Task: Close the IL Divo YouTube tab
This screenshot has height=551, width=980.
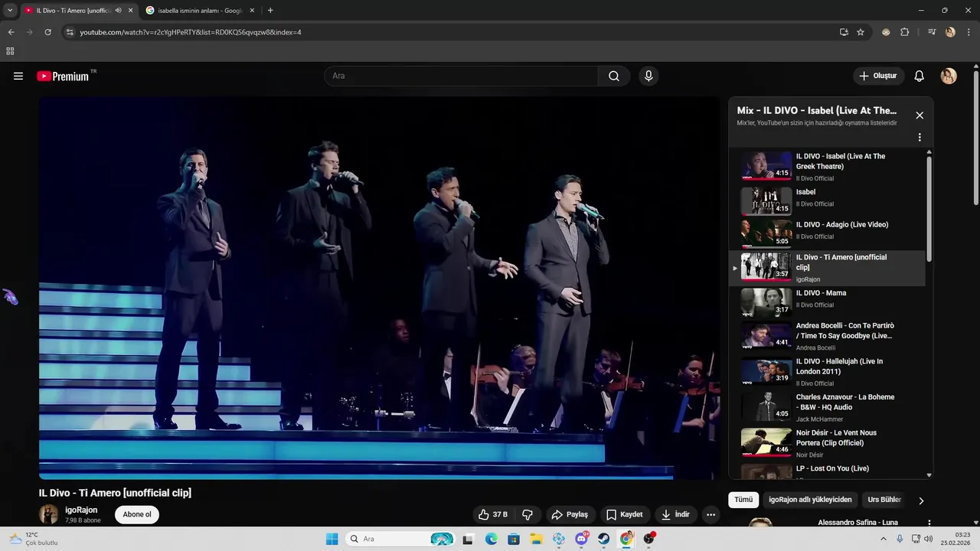Action: [130, 11]
